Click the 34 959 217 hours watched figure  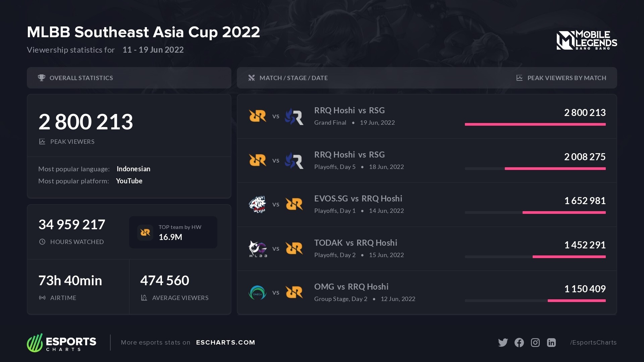tap(72, 225)
